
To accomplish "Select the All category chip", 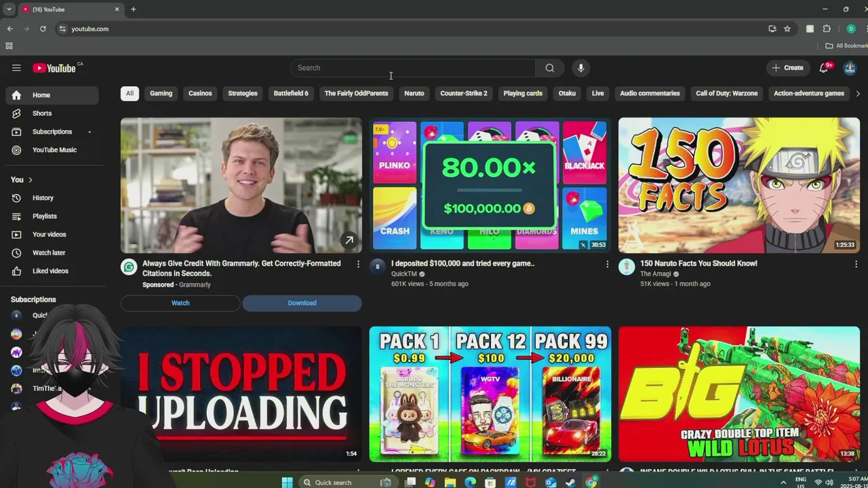I will pos(130,94).
